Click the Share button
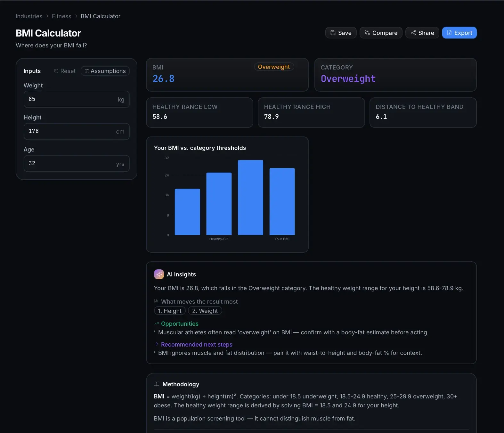The image size is (504, 433). click(422, 33)
